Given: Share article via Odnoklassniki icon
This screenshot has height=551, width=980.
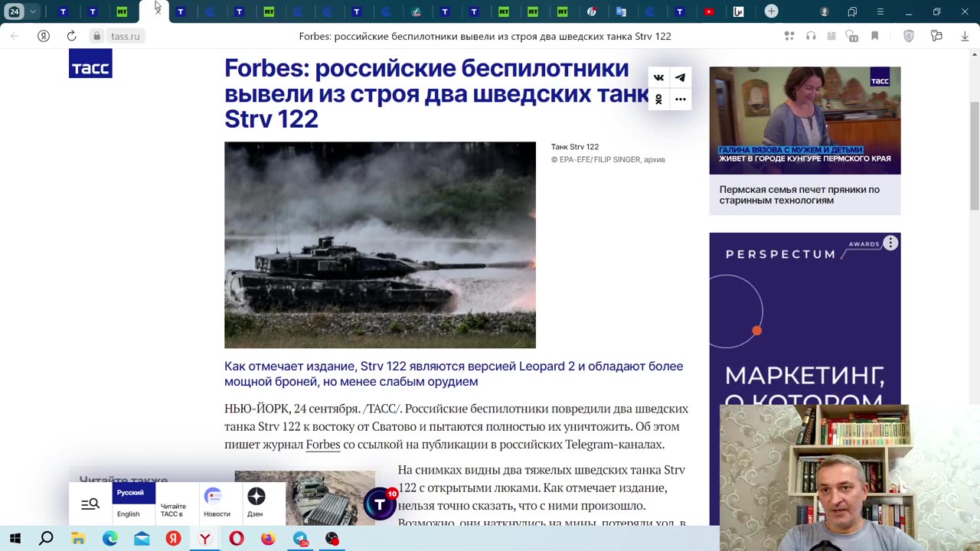Looking at the screenshot, I should tap(658, 99).
